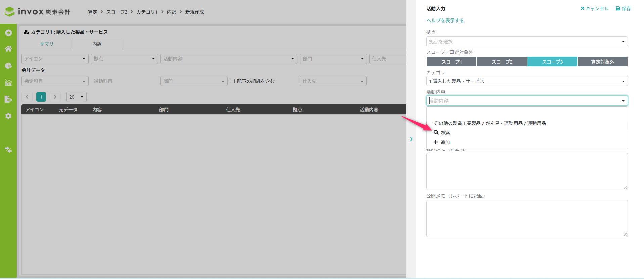
Task: Expand the カテゴリ dropdown in the form
Action: [x=526, y=81]
